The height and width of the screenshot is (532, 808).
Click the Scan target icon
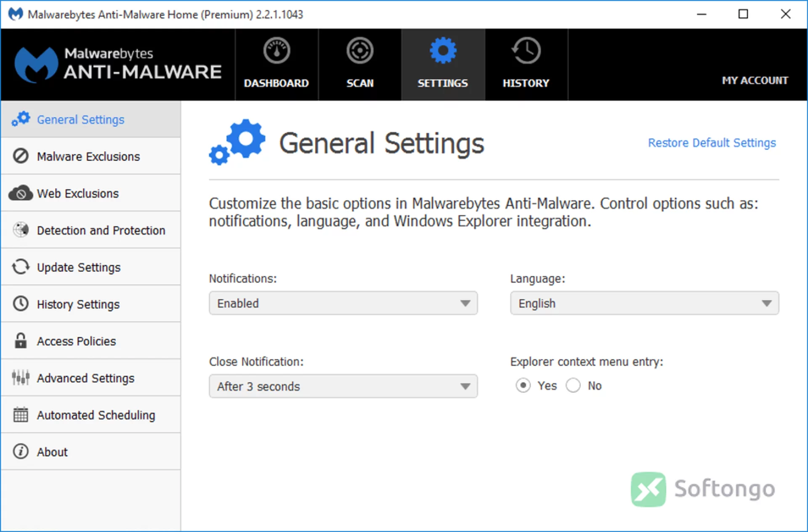(x=360, y=50)
